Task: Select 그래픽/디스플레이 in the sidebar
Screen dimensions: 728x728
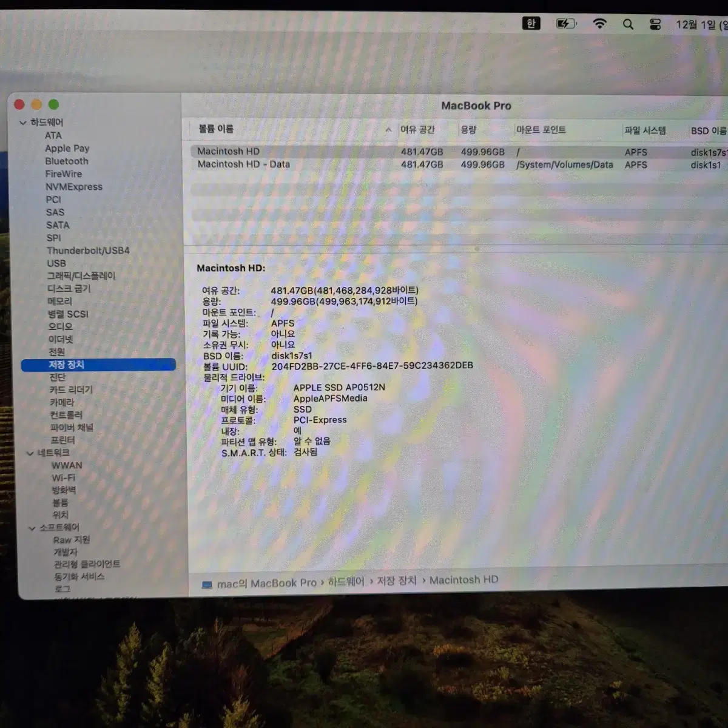Action: point(81,275)
